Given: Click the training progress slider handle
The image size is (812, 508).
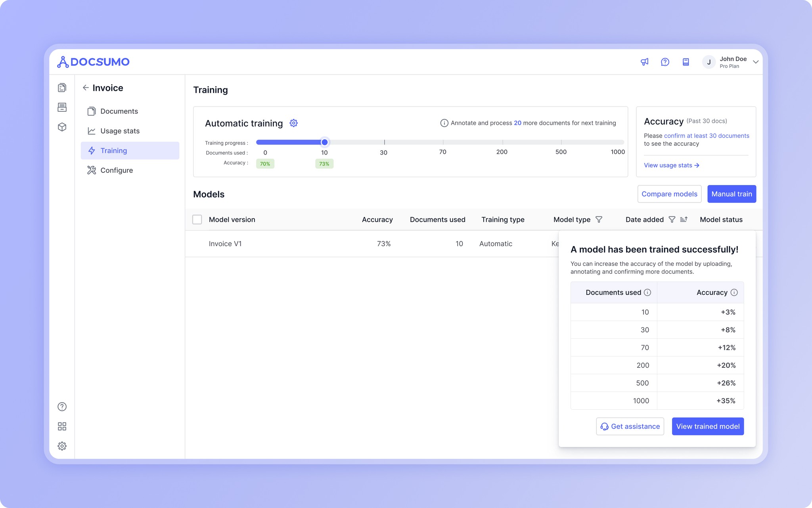Looking at the screenshot, I should [324, 142].
